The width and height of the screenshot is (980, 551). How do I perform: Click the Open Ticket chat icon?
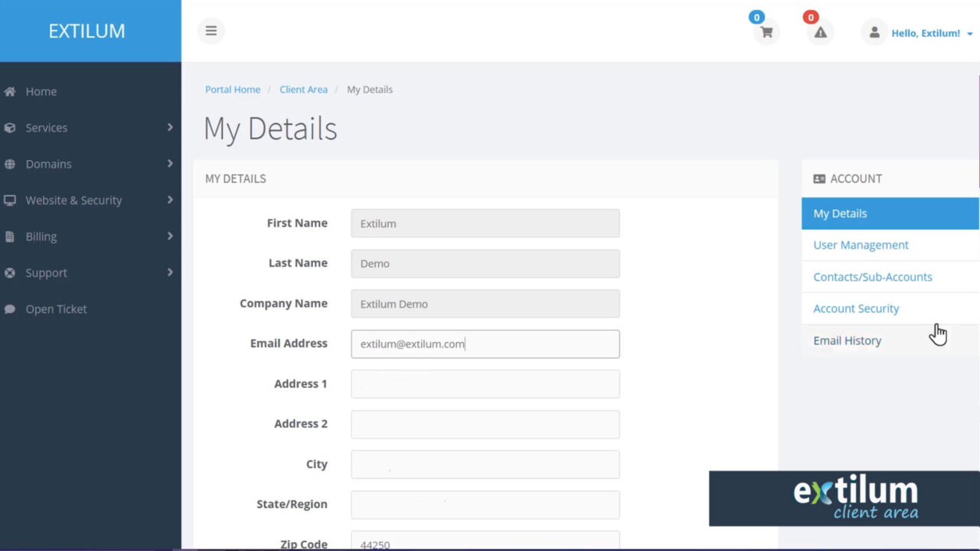(10, 308)
